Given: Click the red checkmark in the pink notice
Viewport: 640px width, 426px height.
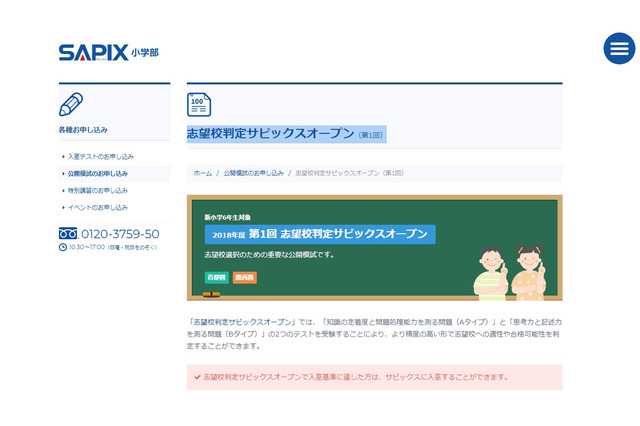Looking at the screenshot, I should pos(198,377).
